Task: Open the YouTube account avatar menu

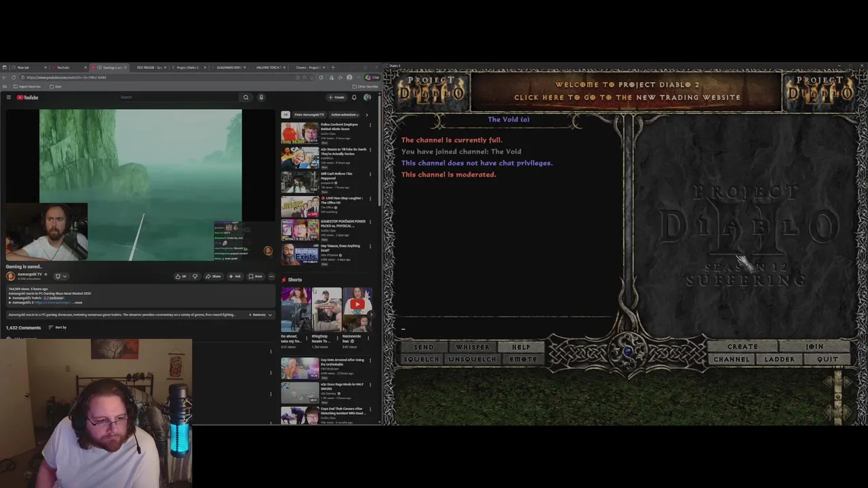Action: [368, 98]
